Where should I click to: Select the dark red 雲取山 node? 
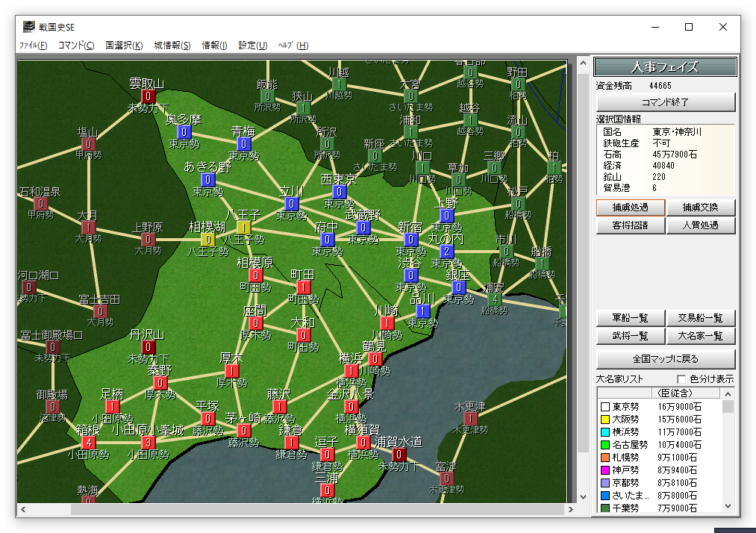149,96
